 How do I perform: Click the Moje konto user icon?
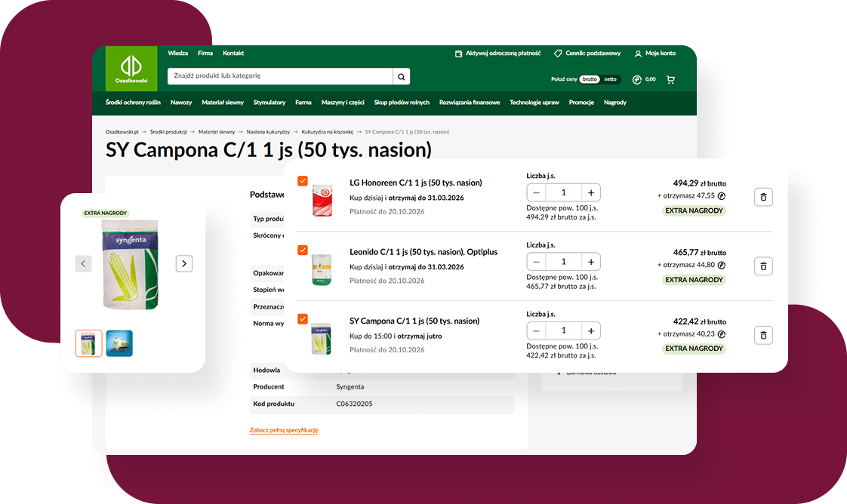638,54
